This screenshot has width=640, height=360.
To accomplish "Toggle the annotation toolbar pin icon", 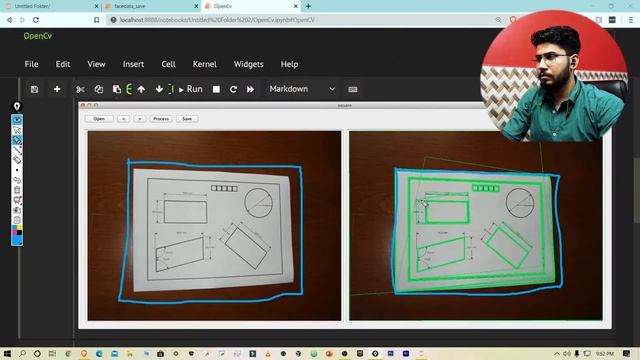I will click(x=17, y=106).
